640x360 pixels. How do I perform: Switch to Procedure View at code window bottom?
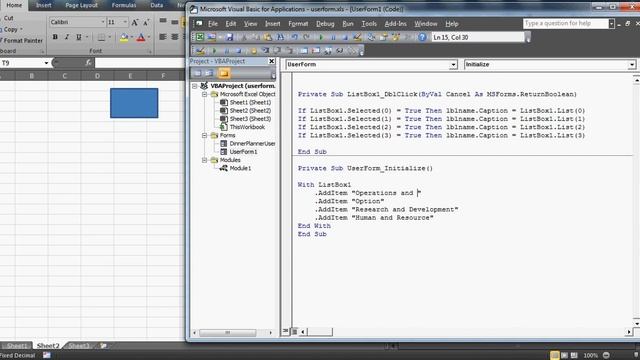click(x=286, y=331)
